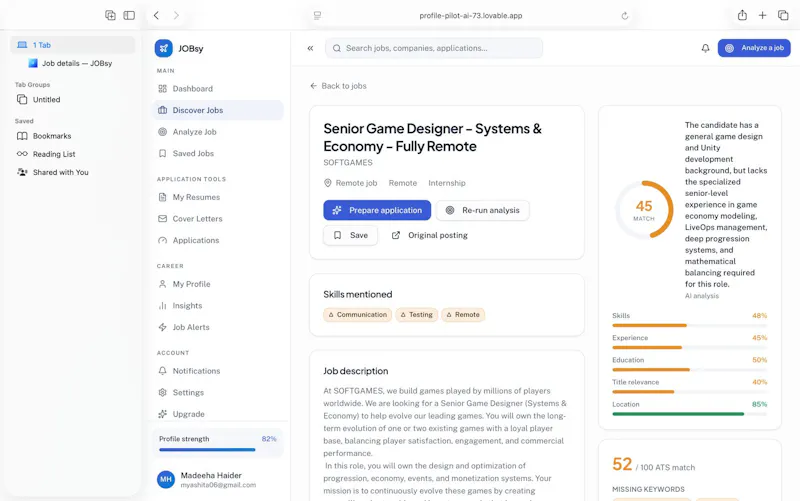800x501 pixels.
Task: Click the top bar notification bell
Action: (x=705, y=48)
